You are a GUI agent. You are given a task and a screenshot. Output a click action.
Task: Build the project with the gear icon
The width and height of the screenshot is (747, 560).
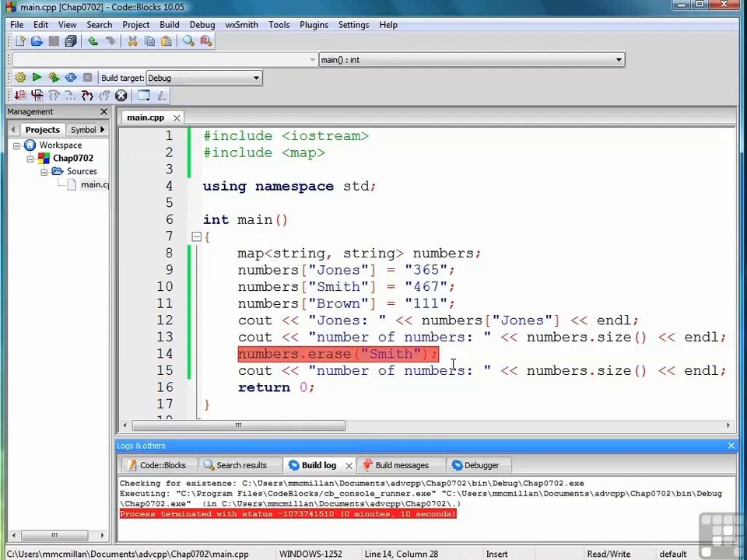tap(20, 78)
